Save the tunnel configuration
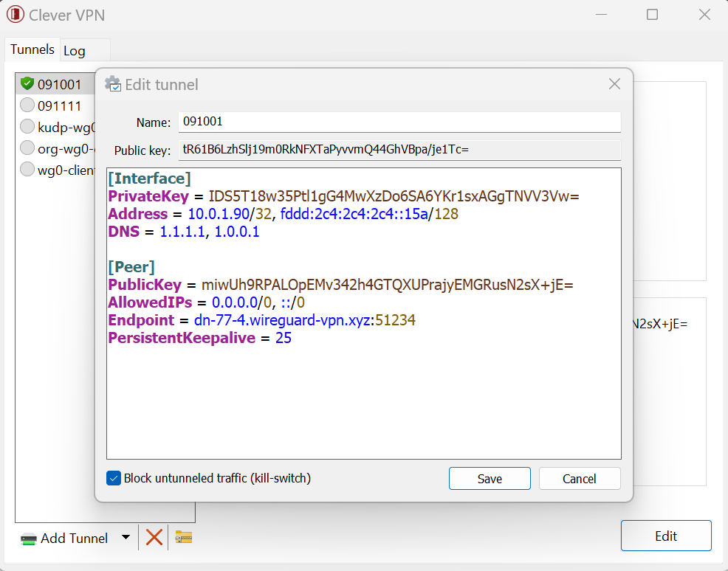Viewport: 728px width, 571px height. click(490, 478)
